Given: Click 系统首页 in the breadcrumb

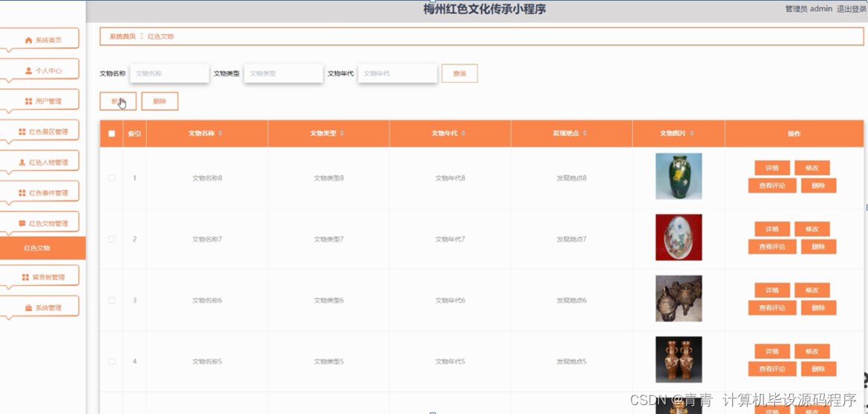Looking at the screenshot, I should pyautogui.click(x=122, y=36).
